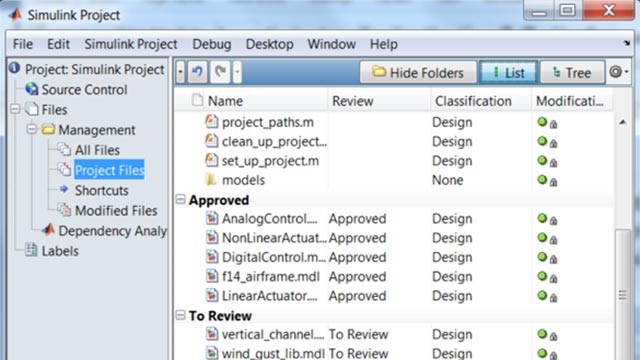This screenshot has height=360, width=640.
Task: Click the lock icon in the models row
Action: pos(553,182)
